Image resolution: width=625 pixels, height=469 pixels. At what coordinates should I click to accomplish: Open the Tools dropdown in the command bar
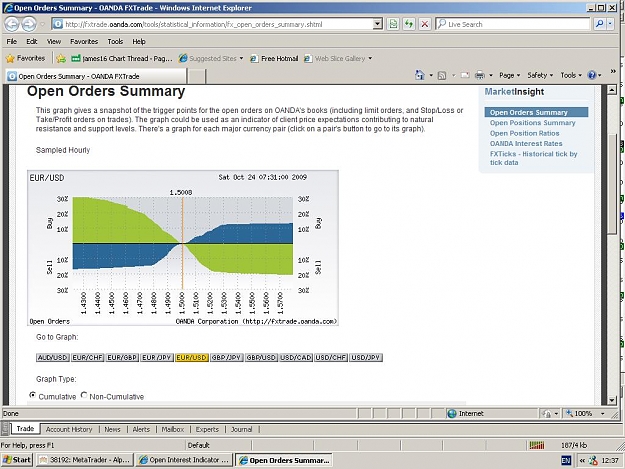(x=571, y=75)
